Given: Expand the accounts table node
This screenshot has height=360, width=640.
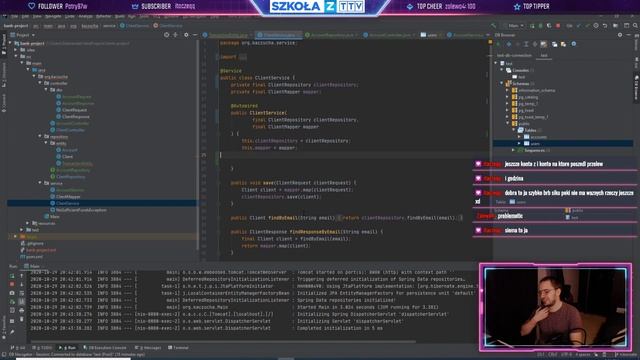Looking at the screenshot, I should 519,137.
